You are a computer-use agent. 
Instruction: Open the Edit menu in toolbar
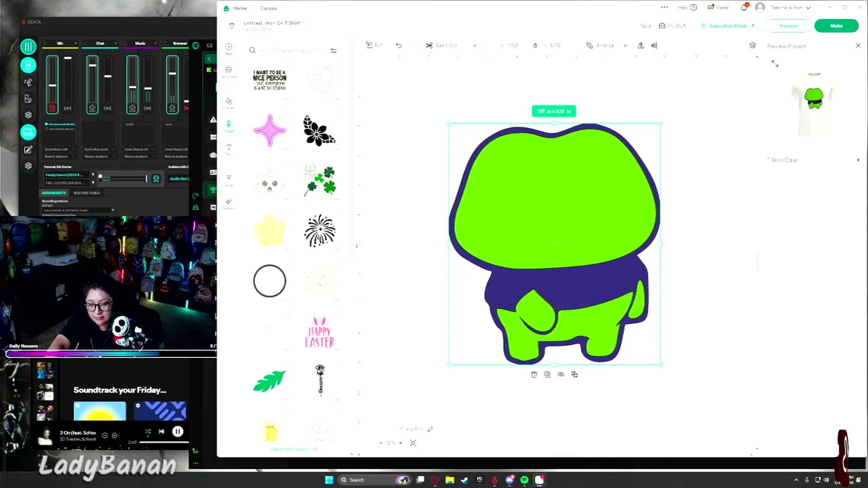pos(374,45)
